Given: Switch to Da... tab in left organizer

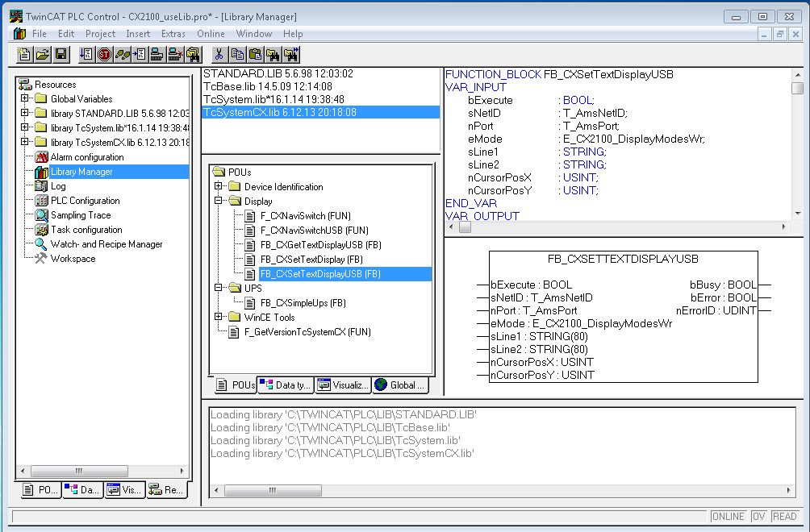Looking at the screenshot, I should pyautogui.click(x=82, y=490).
